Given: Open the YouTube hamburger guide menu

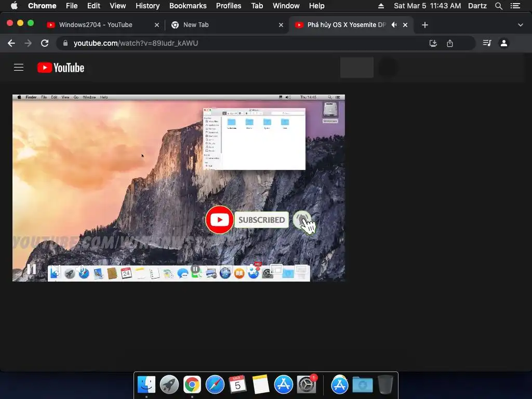Looking at the screenshot, I should click(x=19, y=68).
